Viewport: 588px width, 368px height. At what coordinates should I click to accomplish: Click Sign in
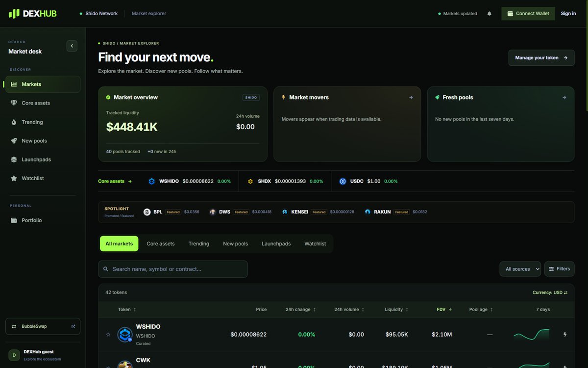tap(568, 14)
